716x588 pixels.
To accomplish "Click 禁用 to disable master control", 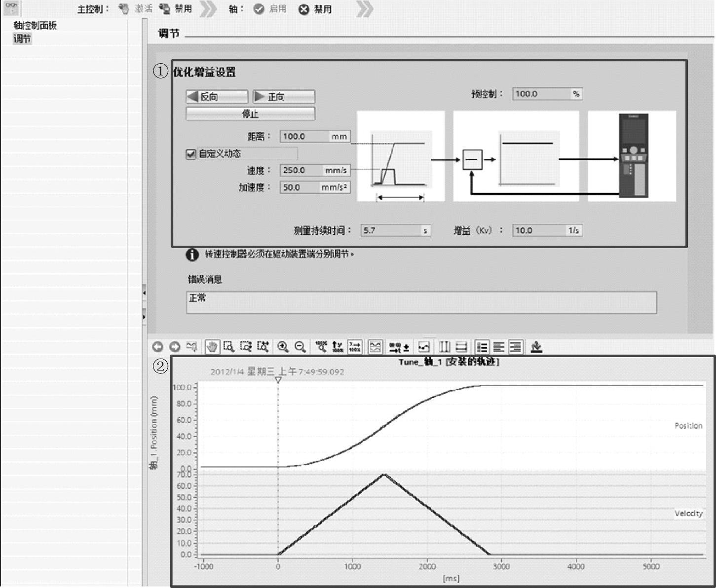I will 177,9.
